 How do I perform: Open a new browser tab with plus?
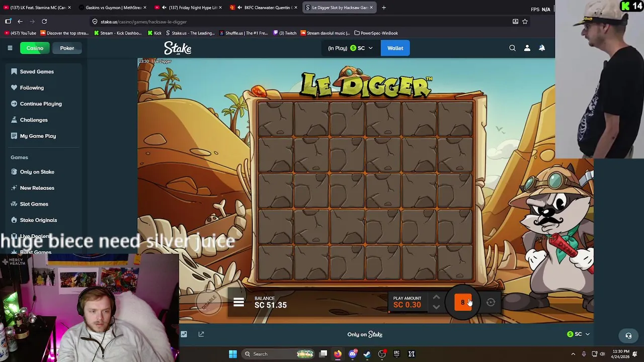(384, 8)
